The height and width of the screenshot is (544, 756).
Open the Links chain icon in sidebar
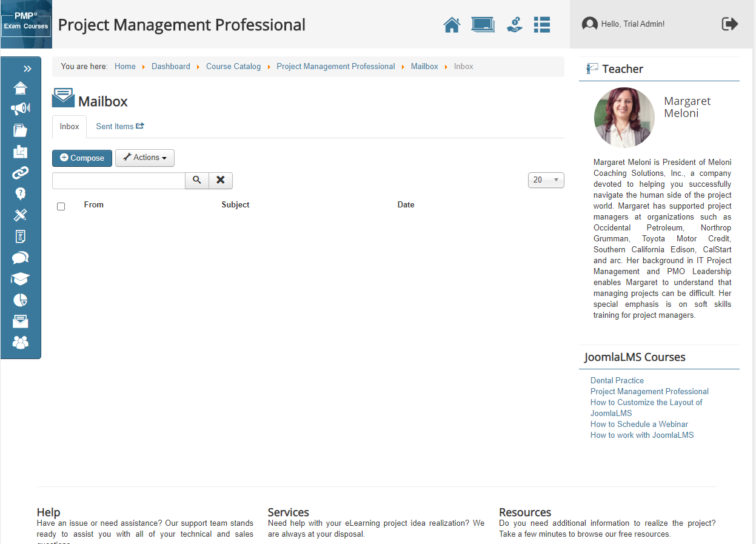[x=21, y=173]
